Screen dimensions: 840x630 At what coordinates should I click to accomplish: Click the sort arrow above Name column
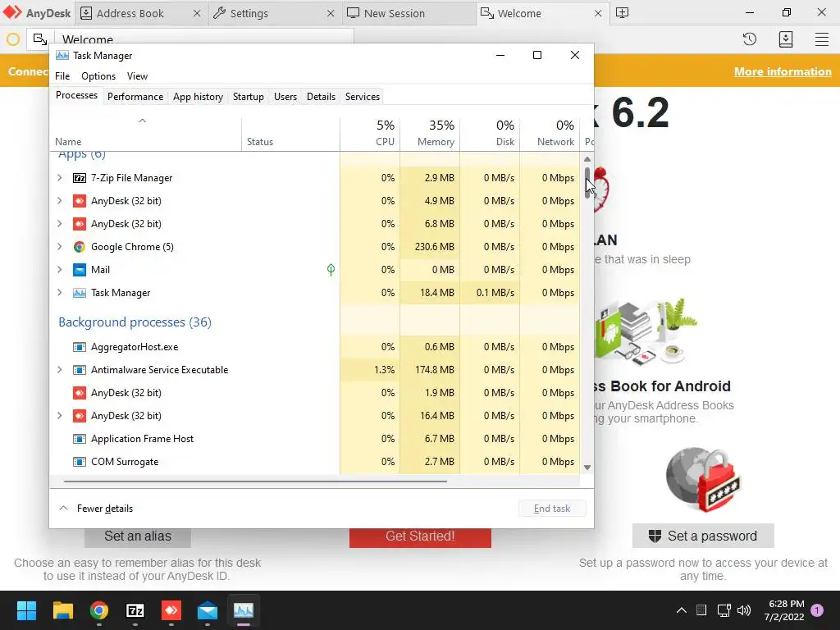coord(142,121)
